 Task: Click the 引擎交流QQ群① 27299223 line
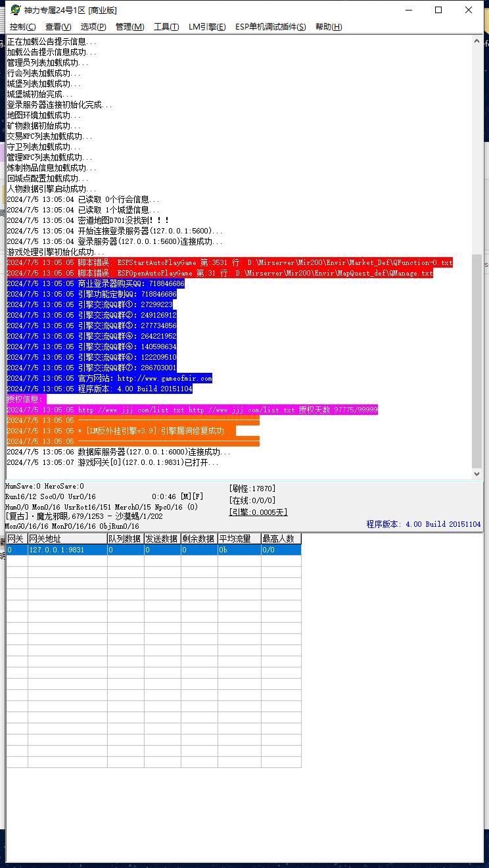89,304
